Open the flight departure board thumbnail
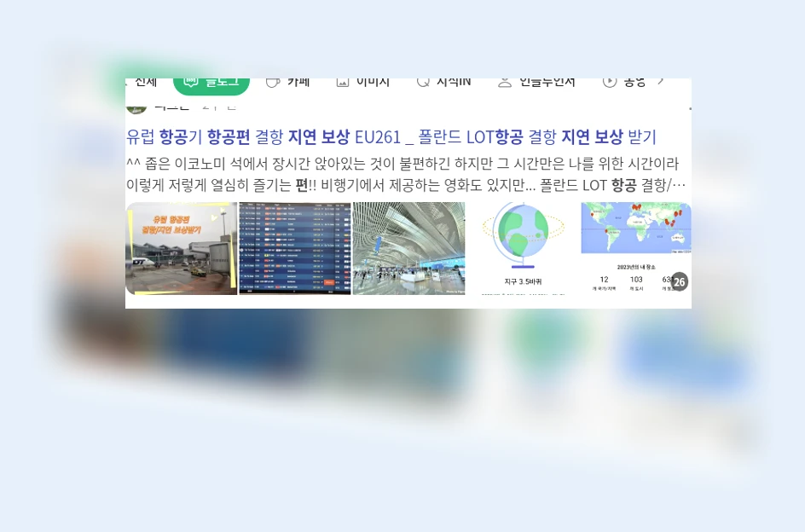 (x=295, y=248)
